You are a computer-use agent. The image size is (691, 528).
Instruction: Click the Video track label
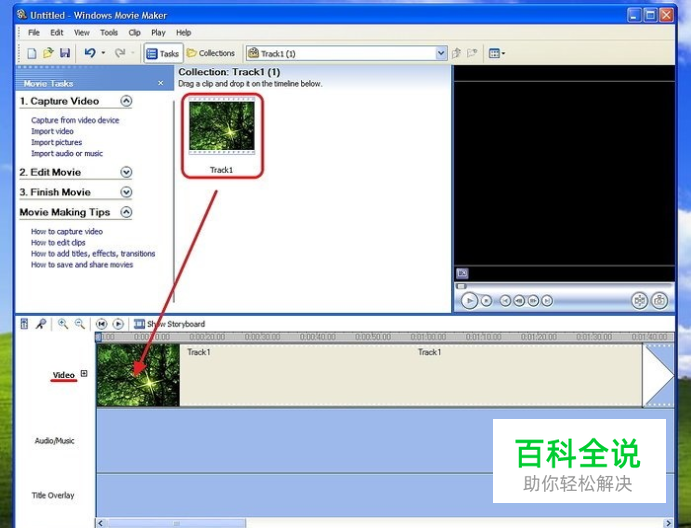64,375
